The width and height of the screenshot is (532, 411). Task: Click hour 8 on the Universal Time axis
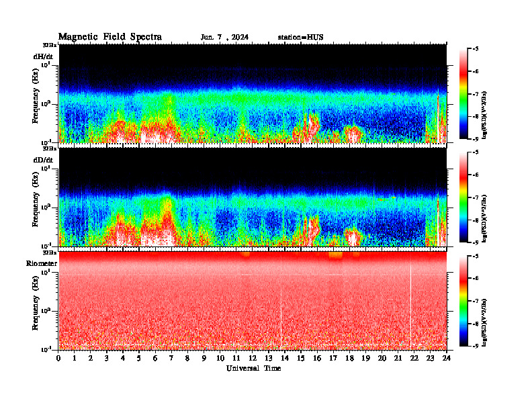click(187, 359)
